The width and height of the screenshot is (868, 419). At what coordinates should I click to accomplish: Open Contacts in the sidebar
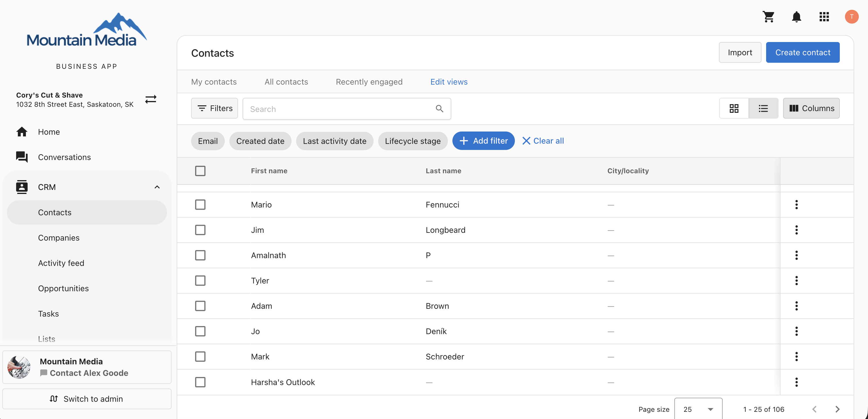coord(87,212)
